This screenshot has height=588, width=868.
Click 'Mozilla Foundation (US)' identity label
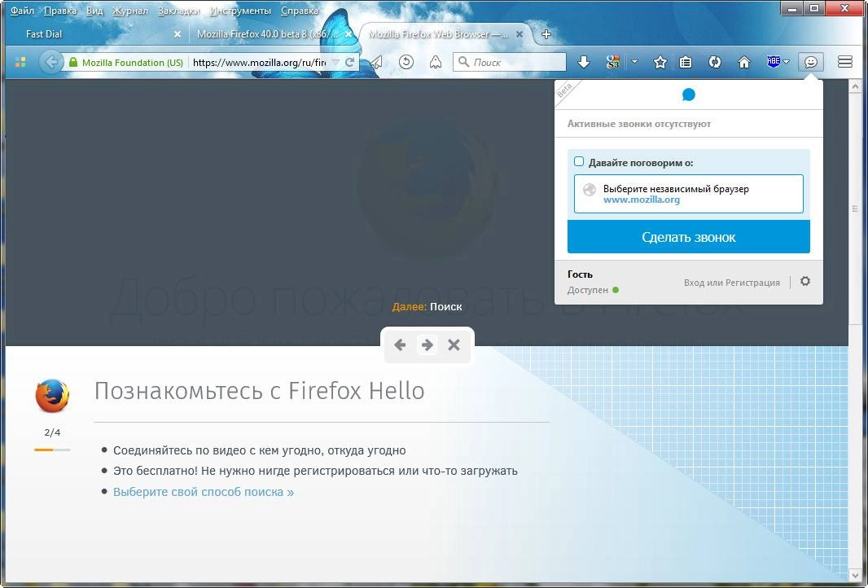132,63
